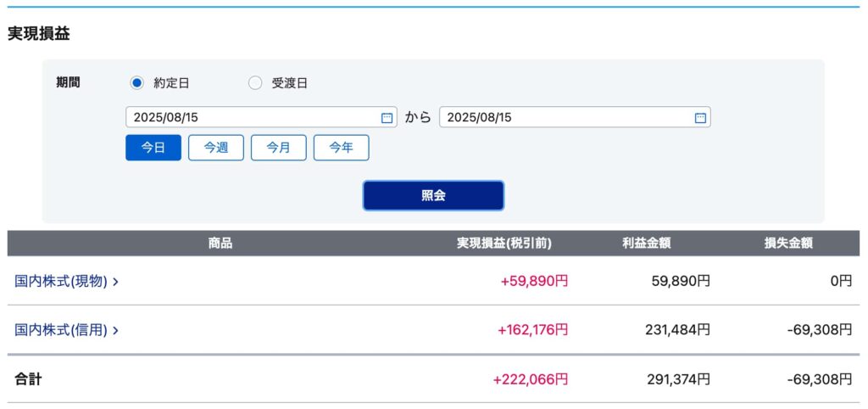Click the start date input field
This screenshot has height=409, width=868.
261,117
